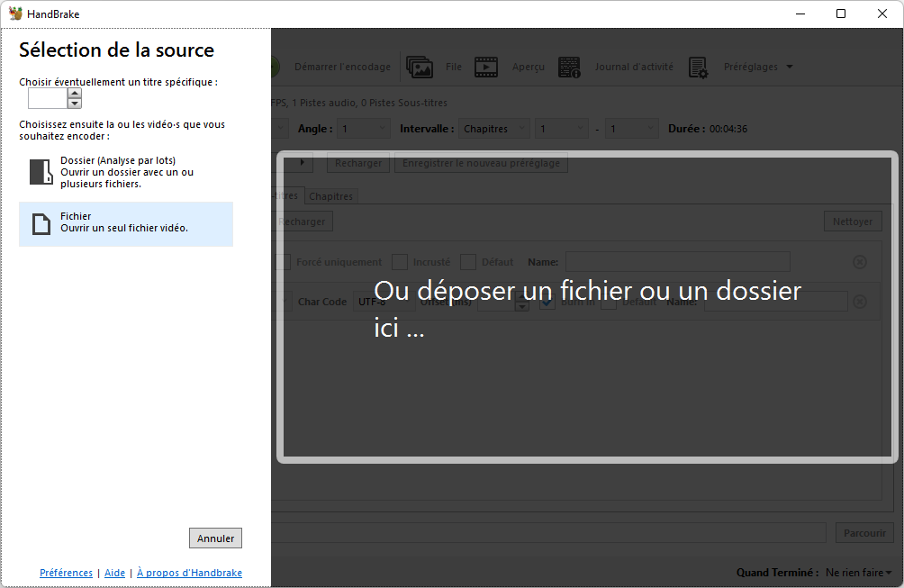Focus the specific title number field
This screenshot has height=588, width=904.
click(48, 98)
